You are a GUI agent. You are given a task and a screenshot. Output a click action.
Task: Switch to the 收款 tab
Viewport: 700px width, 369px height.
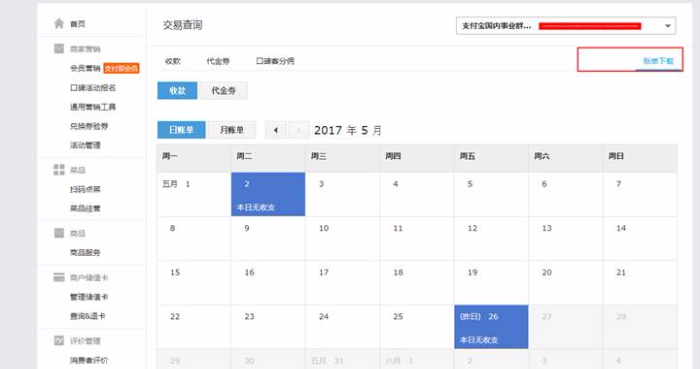(x=173, y=61)
